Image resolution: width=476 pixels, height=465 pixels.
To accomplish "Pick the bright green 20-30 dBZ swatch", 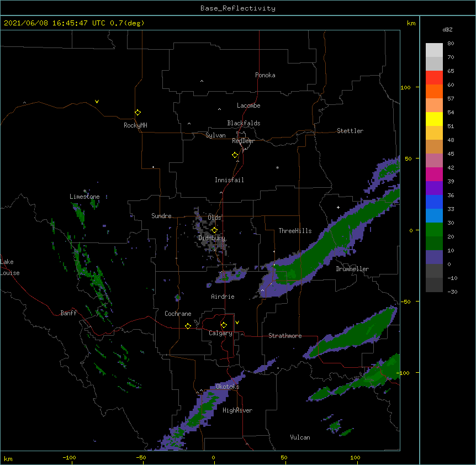I will pos(434,230).
